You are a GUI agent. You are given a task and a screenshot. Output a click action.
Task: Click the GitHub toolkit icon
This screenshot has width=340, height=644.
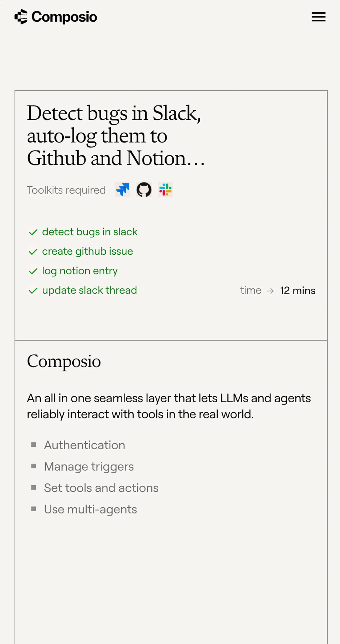click(x=144, y=189)
